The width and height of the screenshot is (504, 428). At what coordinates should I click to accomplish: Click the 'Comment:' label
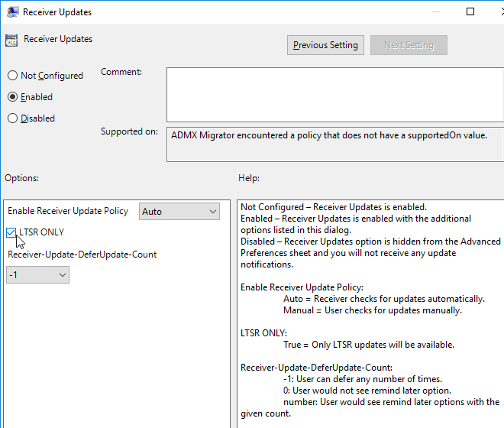pyautogui.click(x=121, y=72)
